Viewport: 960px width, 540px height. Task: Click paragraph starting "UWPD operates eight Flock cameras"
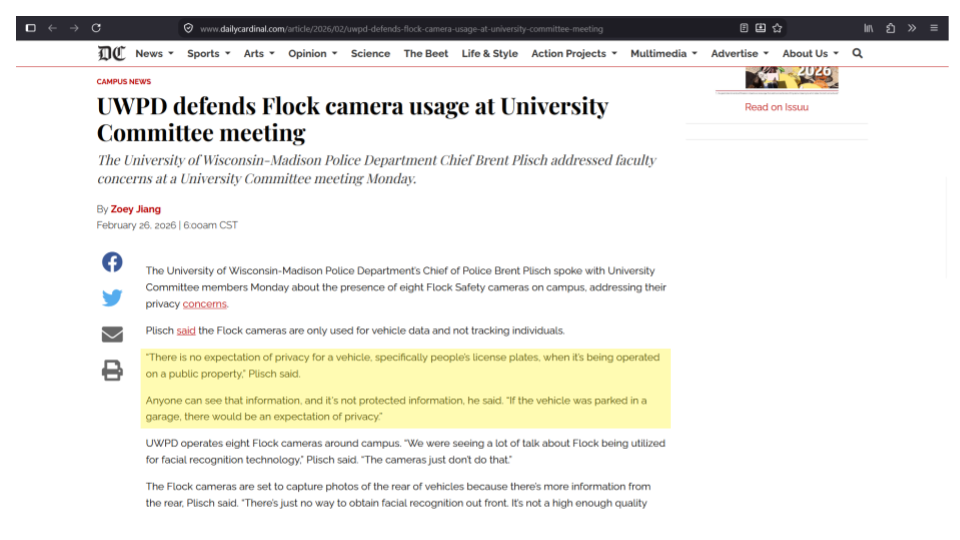point(405,451)
